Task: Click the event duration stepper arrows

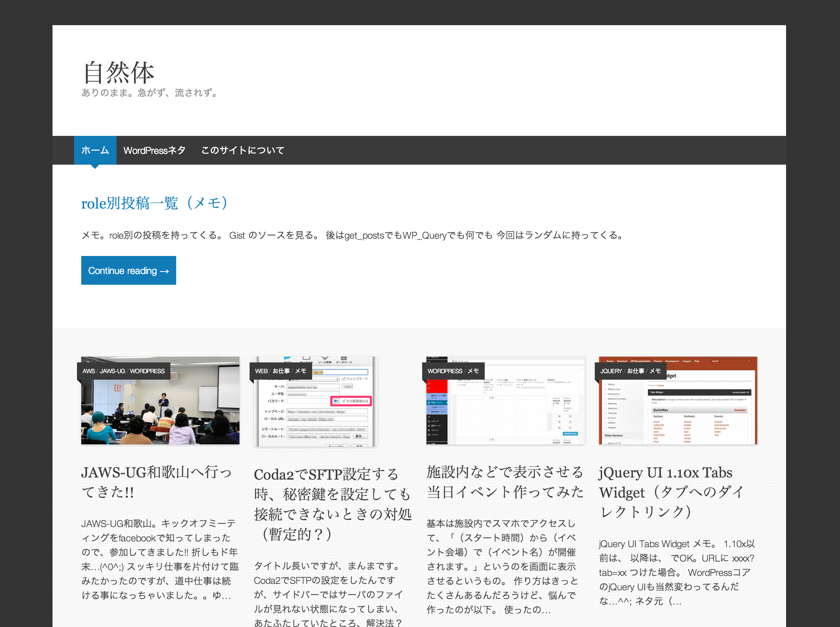Action: click(x=490, y=398)
